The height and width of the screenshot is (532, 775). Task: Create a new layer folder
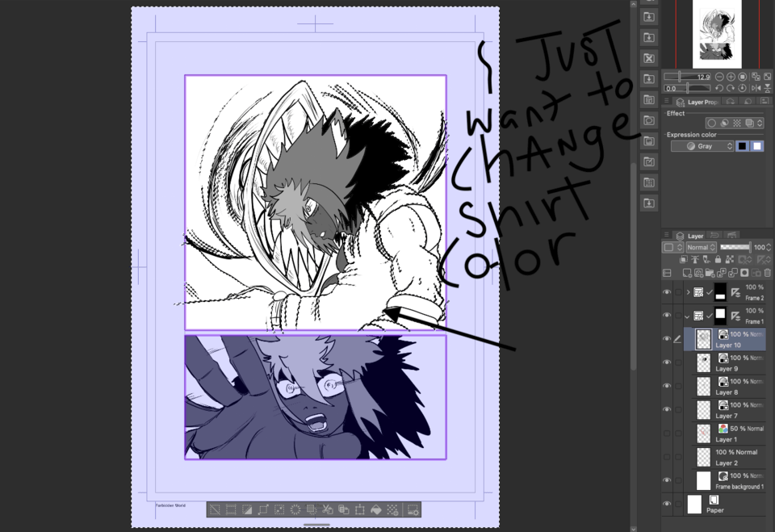(x=710, y=272)
